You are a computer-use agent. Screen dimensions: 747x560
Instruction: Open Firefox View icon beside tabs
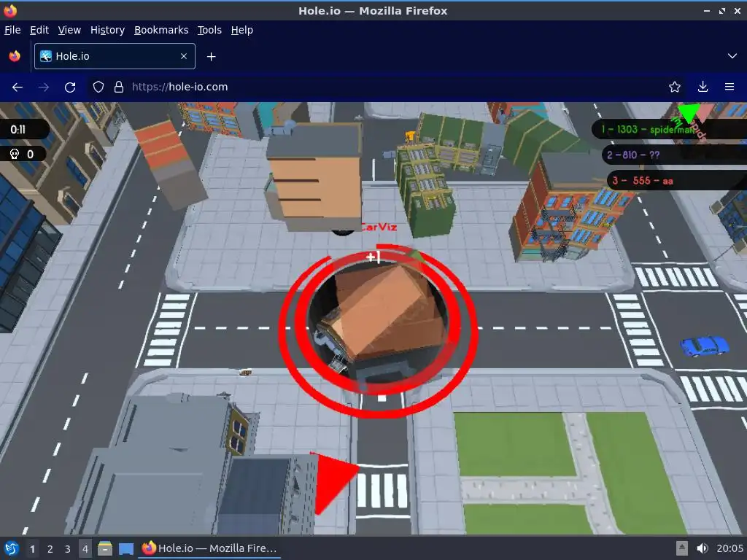pos(15,56)
